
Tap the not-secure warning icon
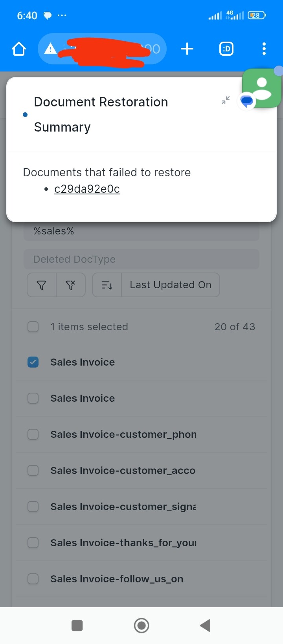coord(50,49)
